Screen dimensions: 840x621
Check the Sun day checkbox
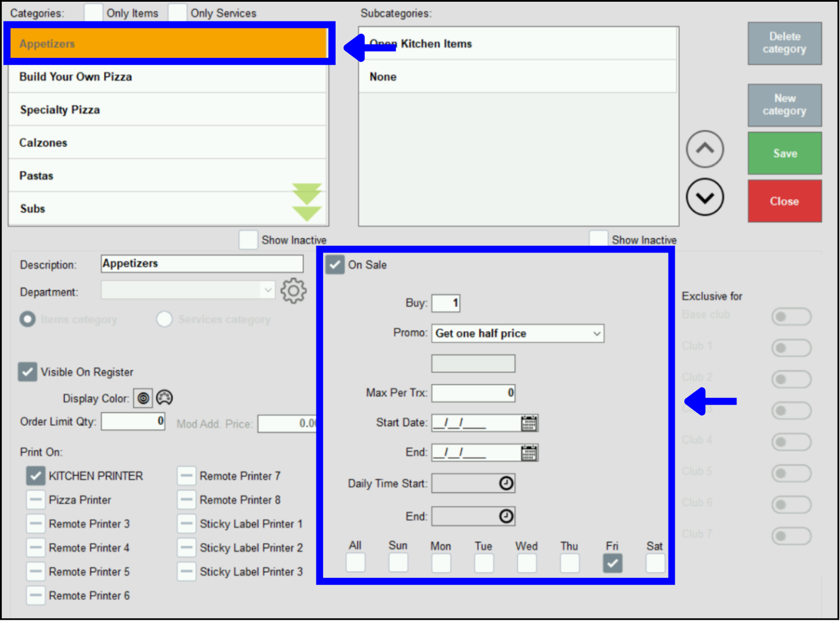[398, 563]
